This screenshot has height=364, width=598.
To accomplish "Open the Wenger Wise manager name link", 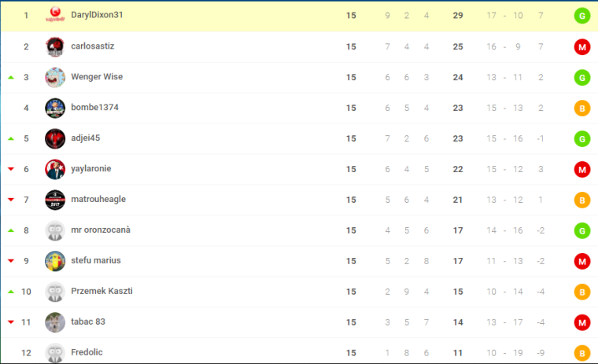I will click(97, 76).
